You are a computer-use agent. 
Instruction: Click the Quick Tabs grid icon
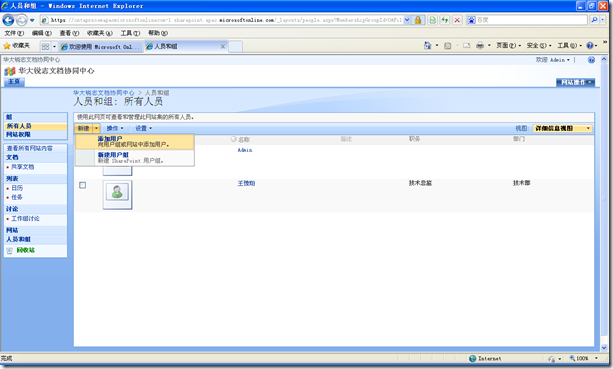pos(45,47)
